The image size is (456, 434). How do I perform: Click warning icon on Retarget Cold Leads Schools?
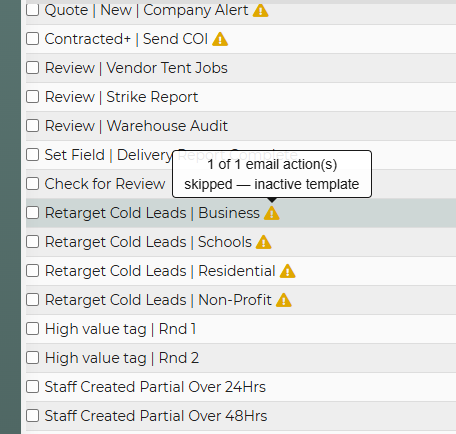(264, 242)
